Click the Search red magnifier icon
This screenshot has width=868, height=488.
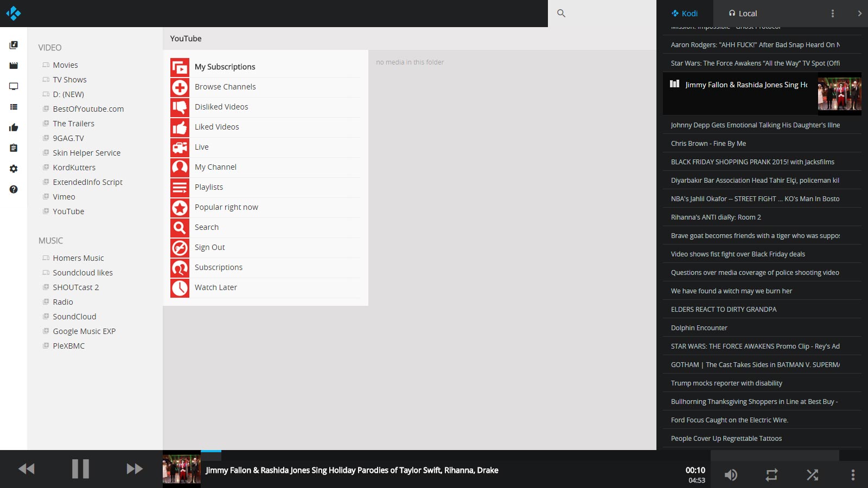tap(180, 227)
